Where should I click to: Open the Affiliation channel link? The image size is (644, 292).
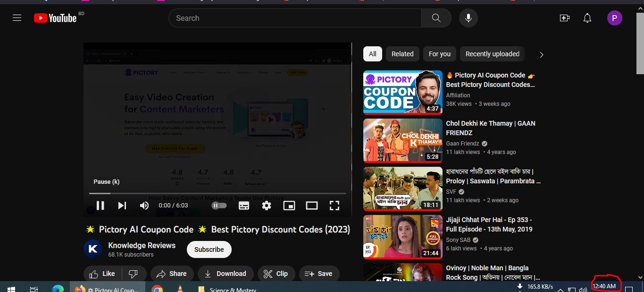click(x=458, y=95)
